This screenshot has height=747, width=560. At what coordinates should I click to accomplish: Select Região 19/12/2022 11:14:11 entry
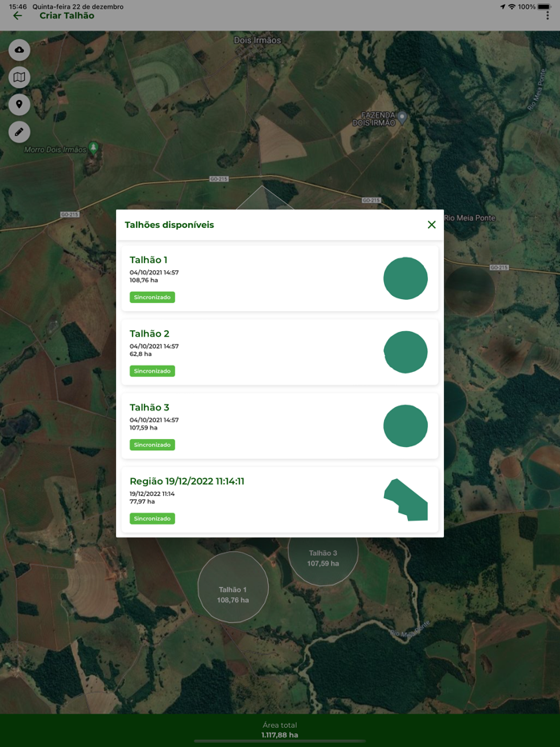280,500
